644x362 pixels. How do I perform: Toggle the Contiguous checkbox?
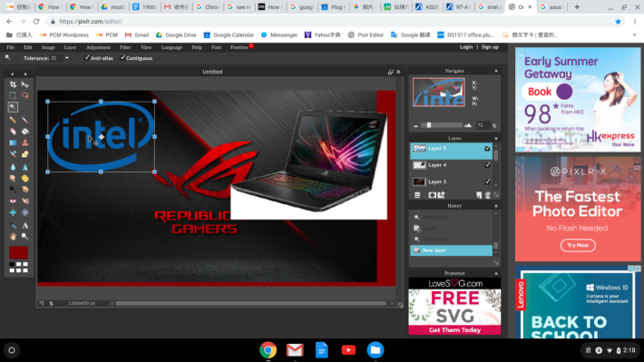(122, 58)
